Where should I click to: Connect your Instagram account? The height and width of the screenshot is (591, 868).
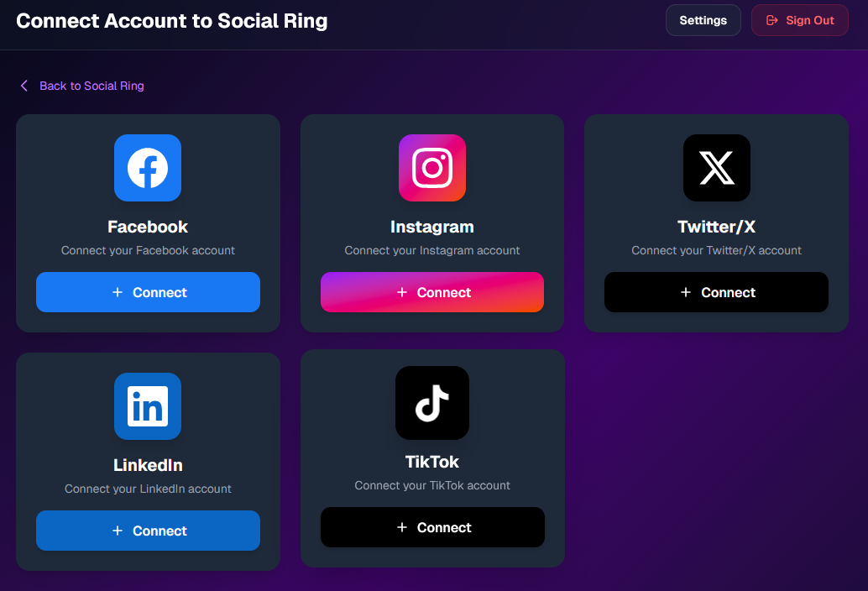[431, 292]
